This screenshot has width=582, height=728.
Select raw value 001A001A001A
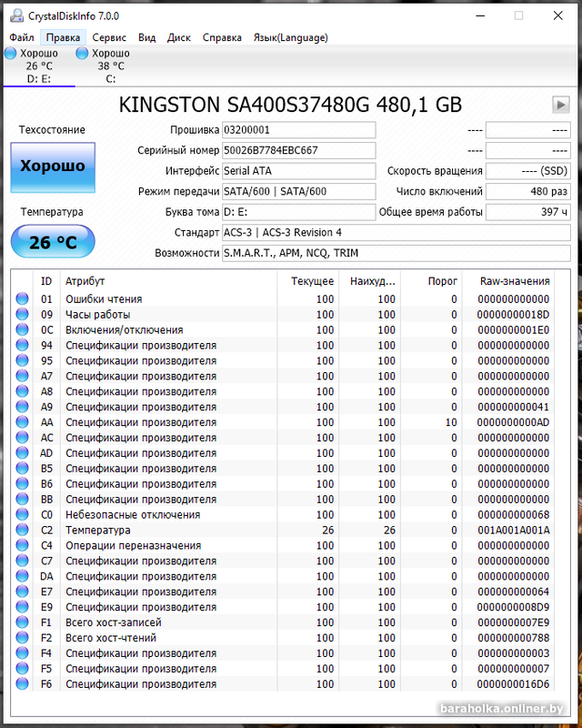(x=513, y=530)
